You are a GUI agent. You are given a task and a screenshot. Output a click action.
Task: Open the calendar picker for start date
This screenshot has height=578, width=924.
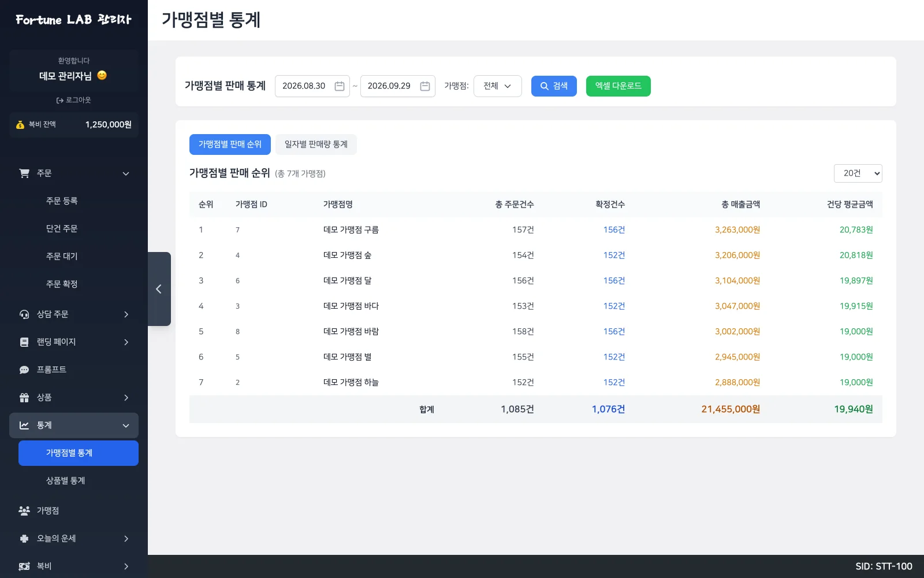pos(340,86)
